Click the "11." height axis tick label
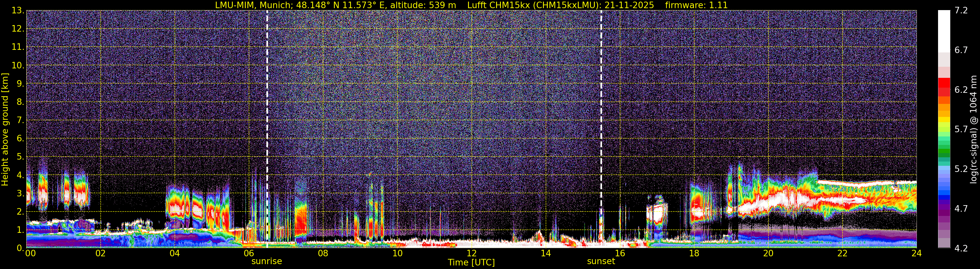This screenshot has height=269, width=980. [x=18, y=47]
